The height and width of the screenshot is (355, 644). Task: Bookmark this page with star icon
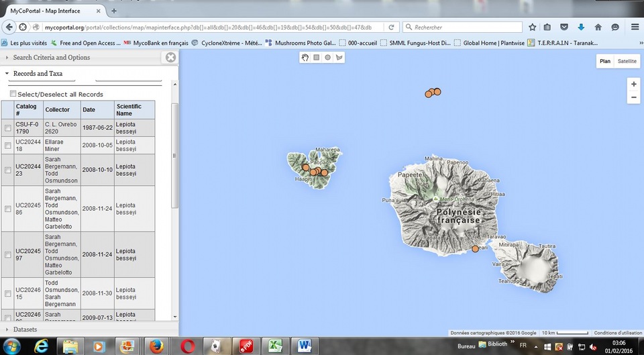tap(532, 27)
